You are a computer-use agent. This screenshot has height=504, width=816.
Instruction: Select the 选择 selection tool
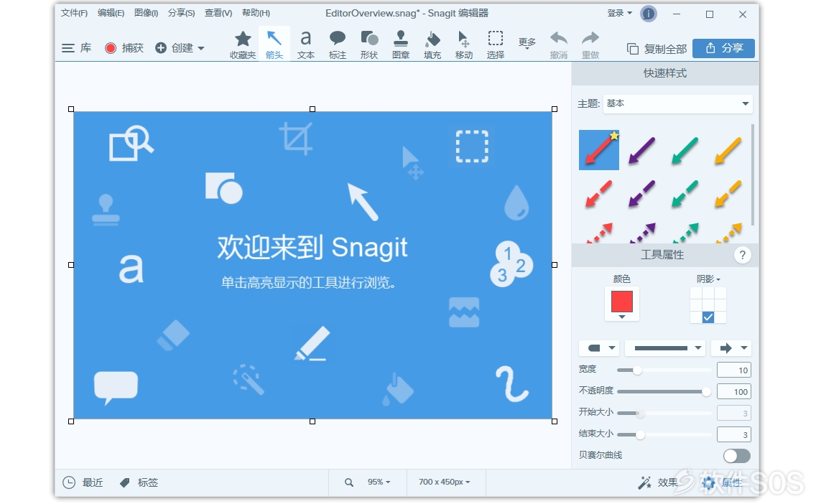click(x=496, y=45)
